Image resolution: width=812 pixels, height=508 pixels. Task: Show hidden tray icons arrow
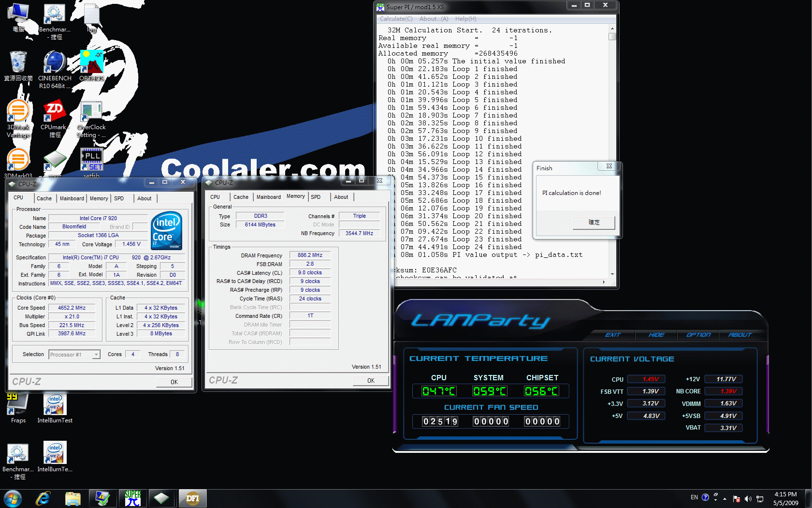coord(725,498)
